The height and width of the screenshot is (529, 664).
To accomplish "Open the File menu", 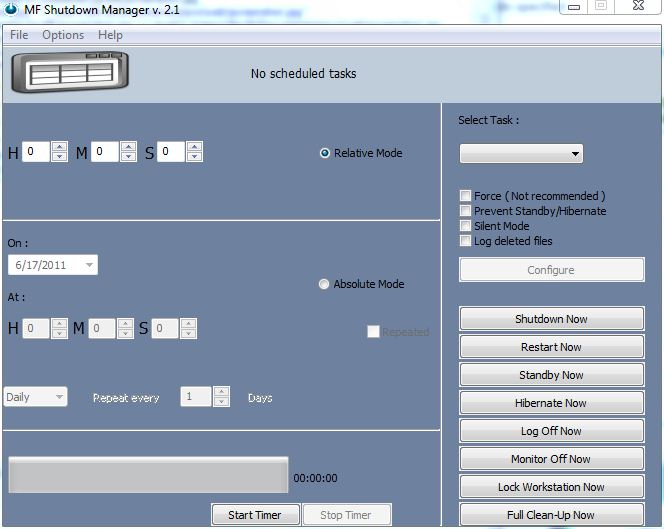I will 19,35.
